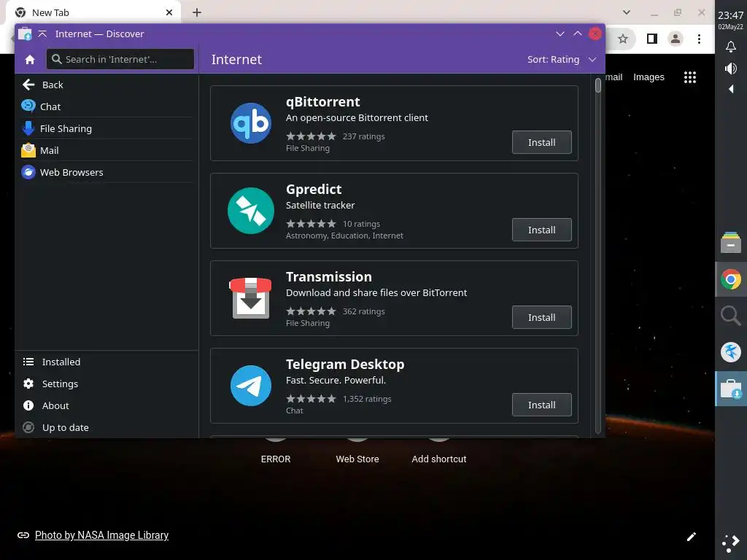Open the Web Browsers category

click(x=107, y=172)
